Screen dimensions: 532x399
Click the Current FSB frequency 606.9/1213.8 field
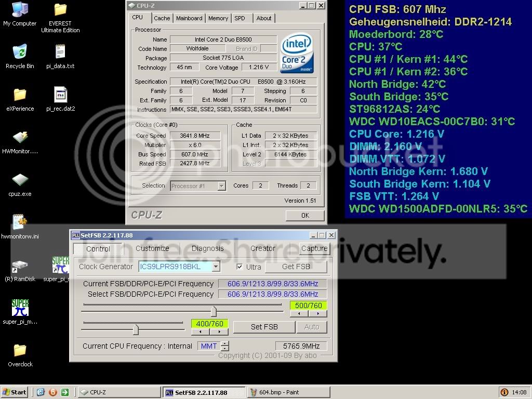coord(273,284)
